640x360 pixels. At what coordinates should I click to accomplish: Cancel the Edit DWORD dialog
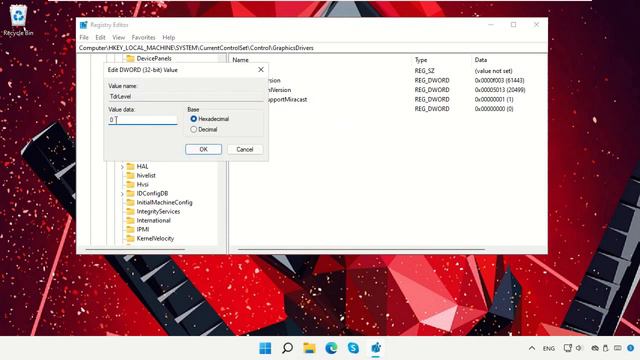click(x=245, y=149)
